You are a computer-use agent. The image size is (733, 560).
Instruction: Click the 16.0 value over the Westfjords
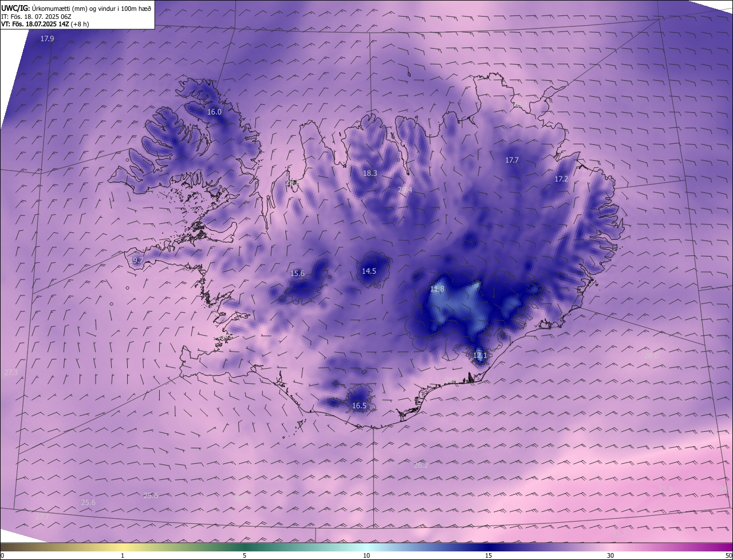(214, 112)
